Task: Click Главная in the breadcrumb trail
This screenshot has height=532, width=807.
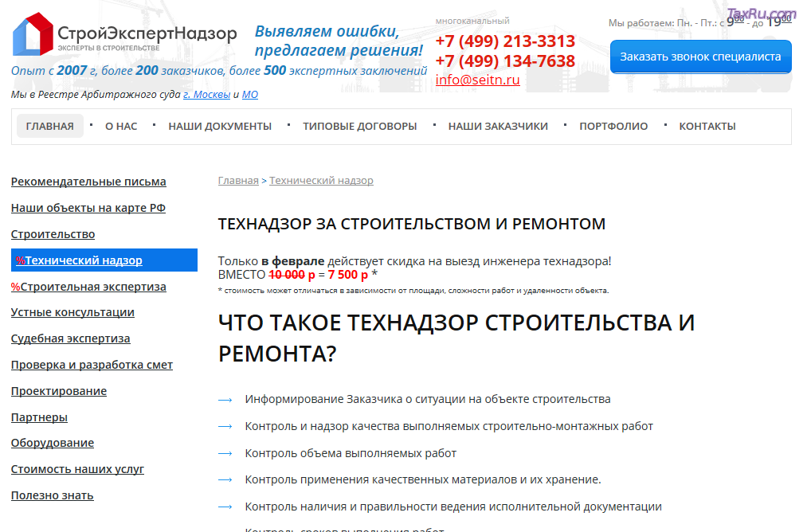Action: [x=238, y=181]
